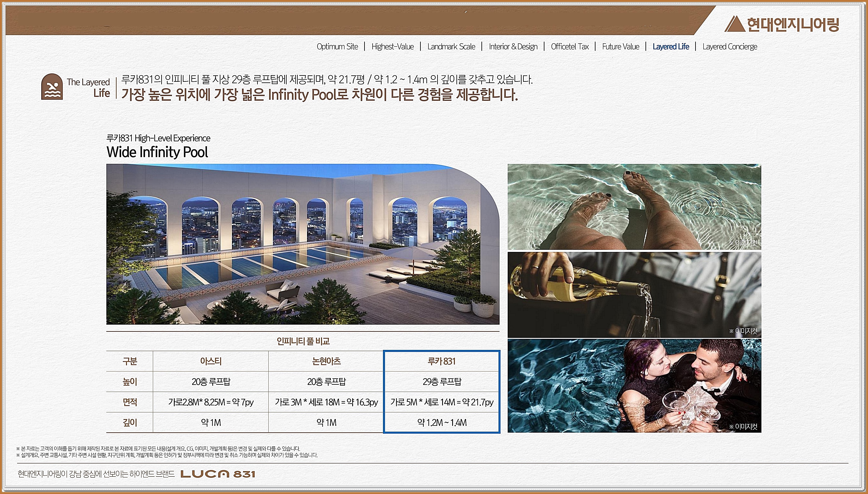
Task: Click the swimmer pool icon
Action: click(x=52, y=86)
